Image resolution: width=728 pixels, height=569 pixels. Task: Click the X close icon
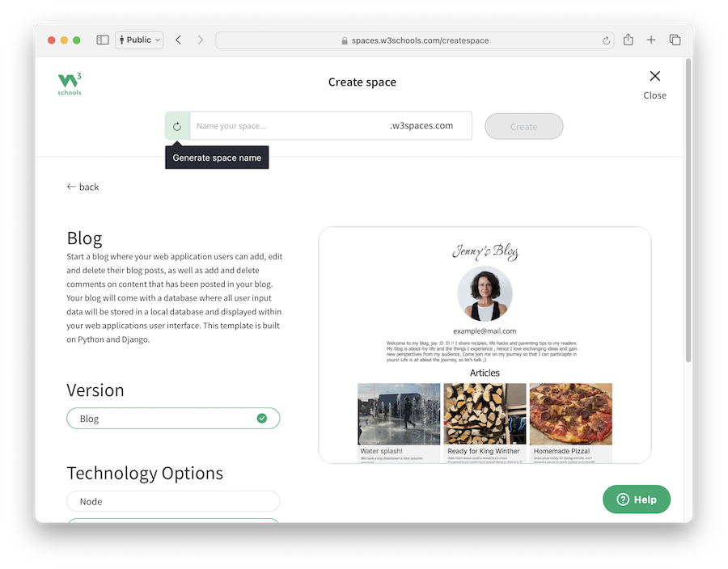coord(654,76)
